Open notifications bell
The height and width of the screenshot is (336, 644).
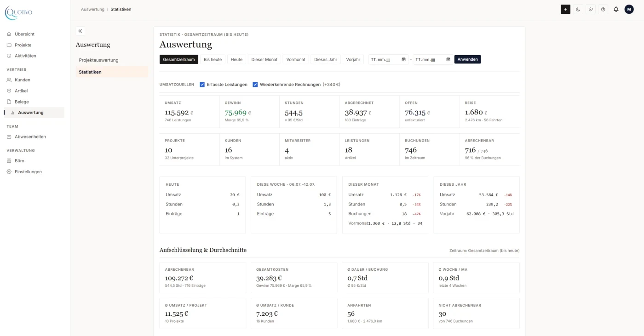(616, 9)
